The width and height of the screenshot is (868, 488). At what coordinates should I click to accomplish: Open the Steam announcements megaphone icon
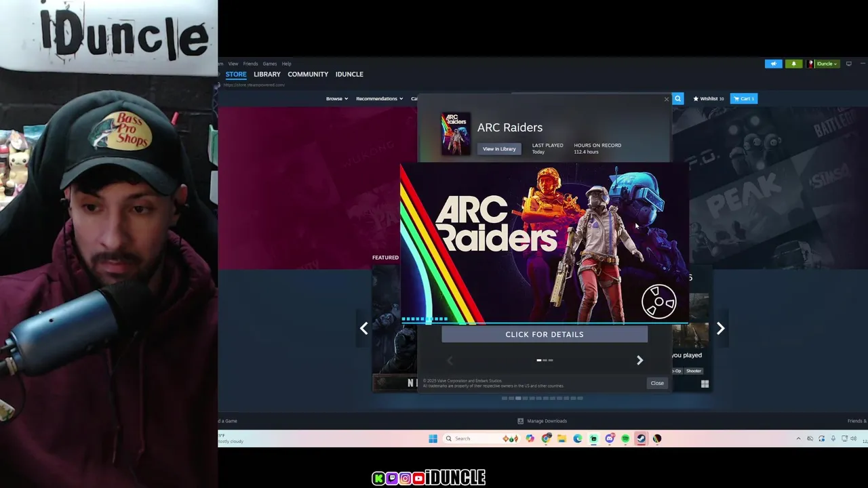(774, 64)
